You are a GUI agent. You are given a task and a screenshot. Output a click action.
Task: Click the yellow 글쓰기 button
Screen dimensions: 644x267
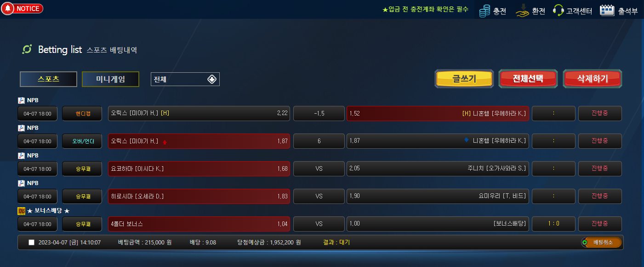(464, 79)
